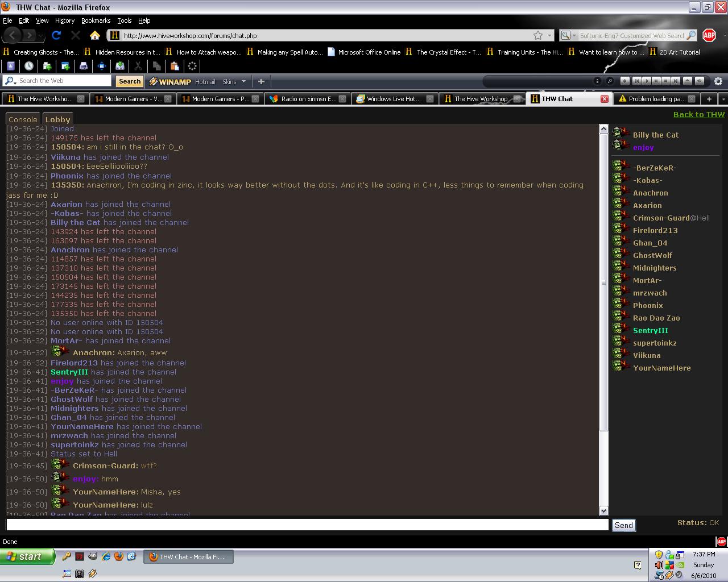Image resolution: width=728 pixels, height=582 pixels.
Task: Stop playback on the Winamp toolbar
Action: 665,81
